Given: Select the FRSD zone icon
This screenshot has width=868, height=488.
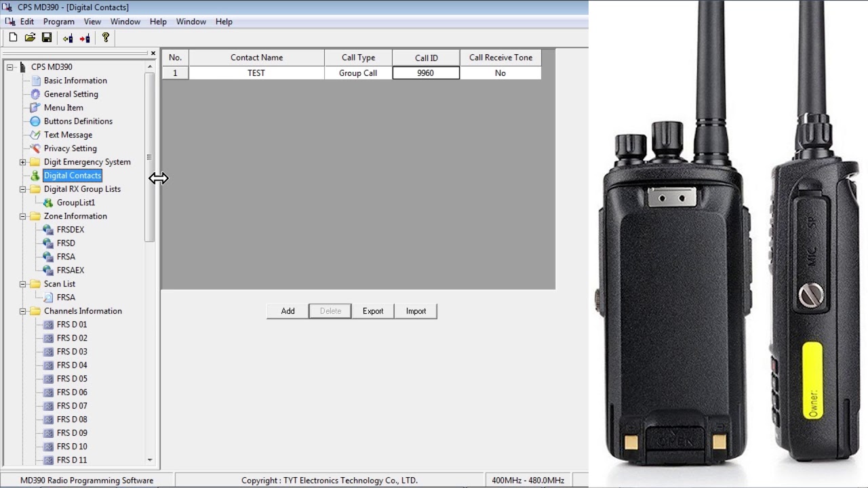Looking at the screenshot, I should click(48, 243).
